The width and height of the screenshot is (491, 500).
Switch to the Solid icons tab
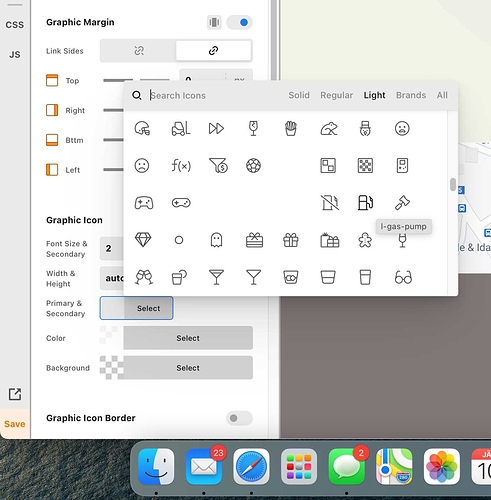click(x=299, y=95)
